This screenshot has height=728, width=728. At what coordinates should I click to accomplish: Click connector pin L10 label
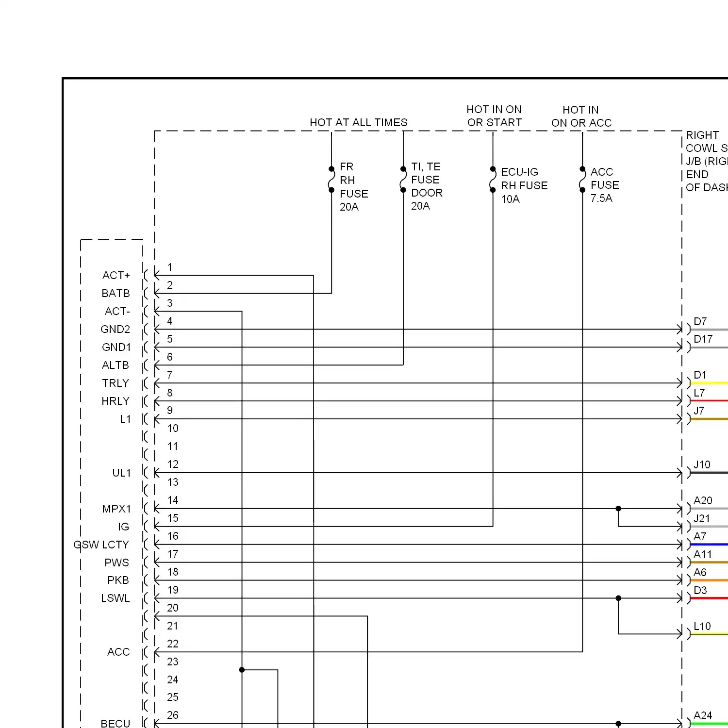tap(702, 626)
